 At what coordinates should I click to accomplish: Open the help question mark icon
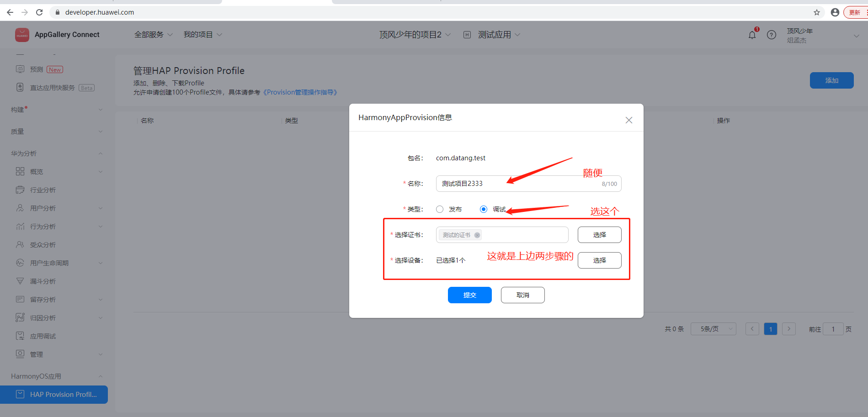click(772, 35)
